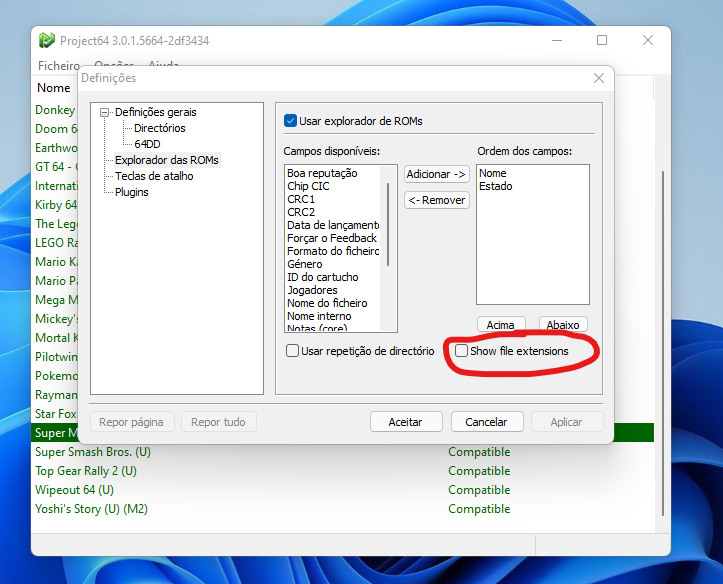
Task: Select Yoshi's Story (U) (M2) ROM
Action: 91,509
